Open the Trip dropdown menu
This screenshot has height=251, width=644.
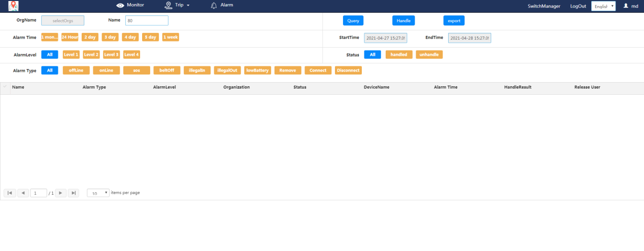[178, 5]
